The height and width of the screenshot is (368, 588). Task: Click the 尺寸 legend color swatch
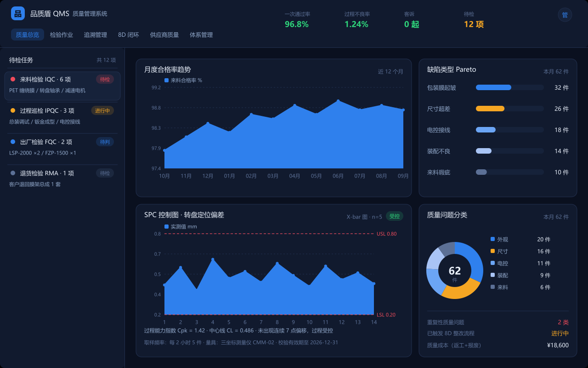(493, 251)
